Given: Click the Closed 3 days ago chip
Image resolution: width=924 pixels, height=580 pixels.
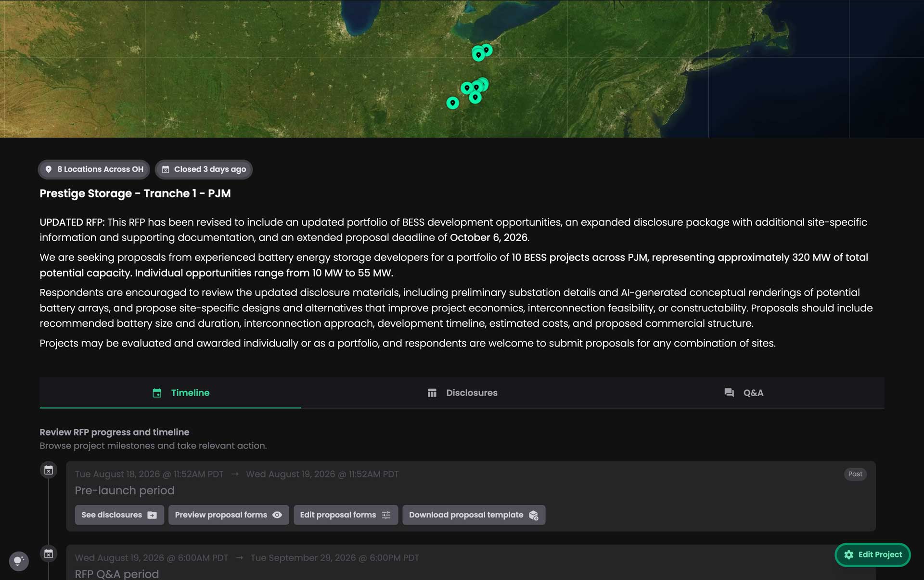Looking at the screenshot, I should pos(204,169).
